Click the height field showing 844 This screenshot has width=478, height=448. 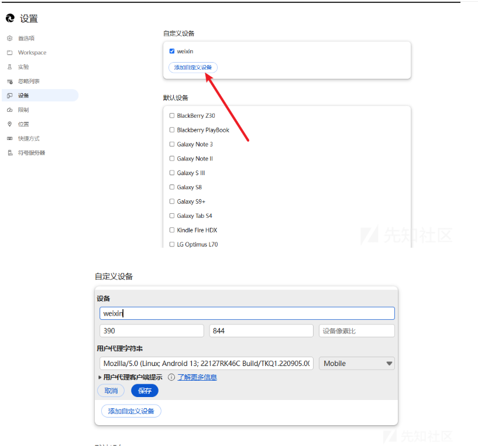[262, 331]
